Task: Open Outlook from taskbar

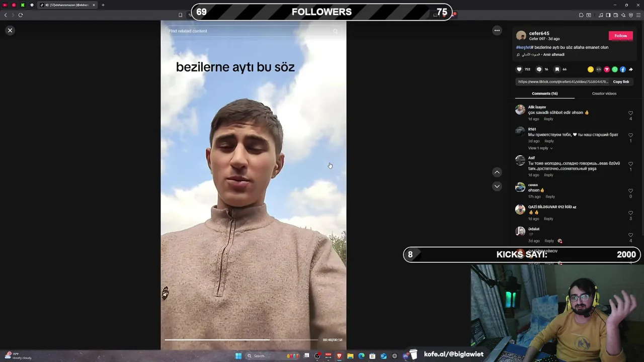Action: pyautogui.click(x=383, y=356)
